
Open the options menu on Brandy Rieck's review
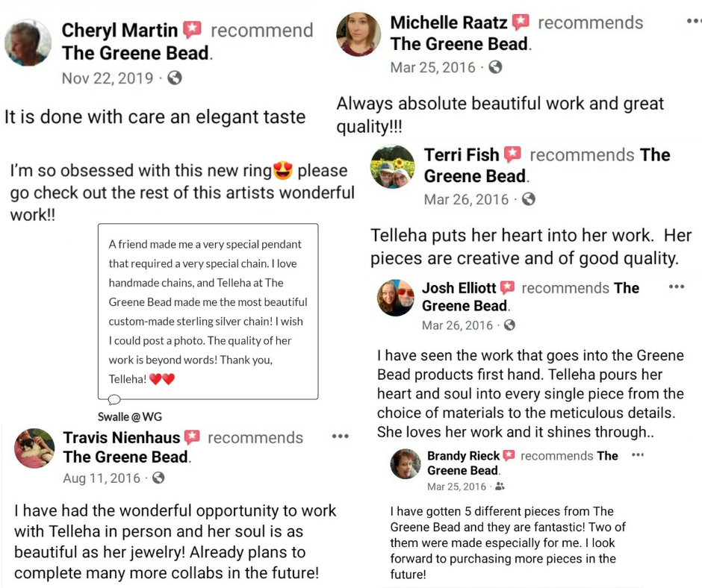click(637, 455)
